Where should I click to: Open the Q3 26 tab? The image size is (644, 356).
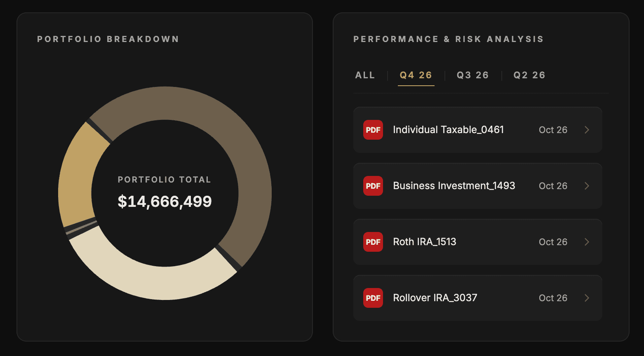[473, 75]
